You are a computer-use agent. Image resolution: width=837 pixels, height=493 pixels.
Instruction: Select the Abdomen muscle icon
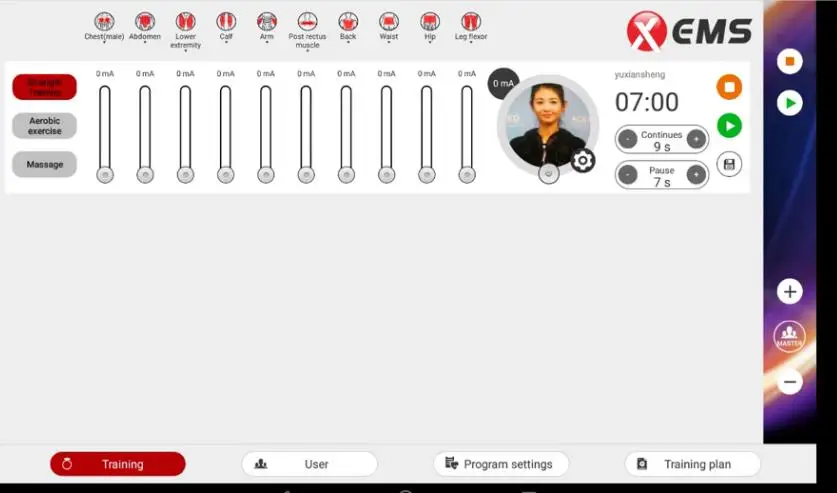pos(145,21)
